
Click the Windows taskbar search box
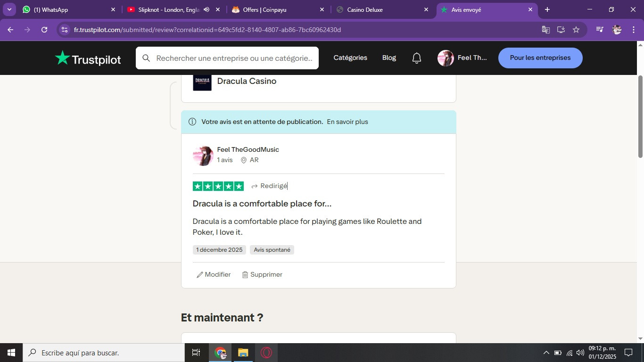point(104,353)
